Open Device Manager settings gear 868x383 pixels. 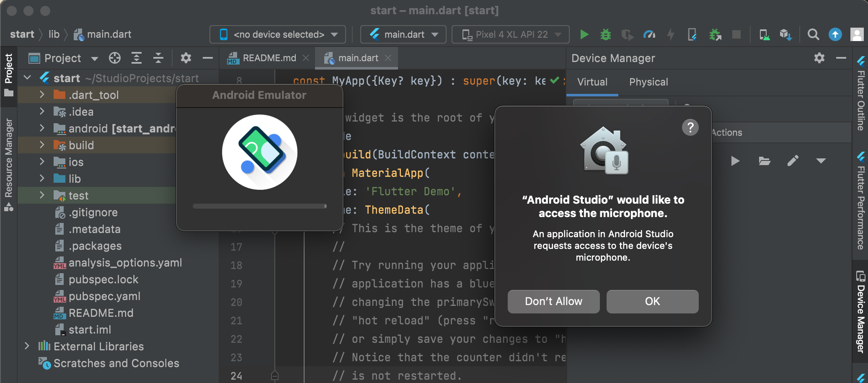pyautogui.click(x=819, y=58)
